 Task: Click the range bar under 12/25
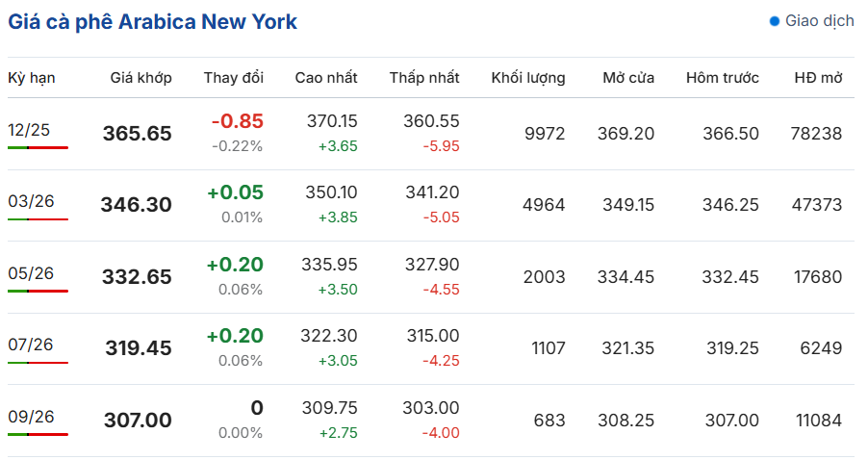point(38,148)
